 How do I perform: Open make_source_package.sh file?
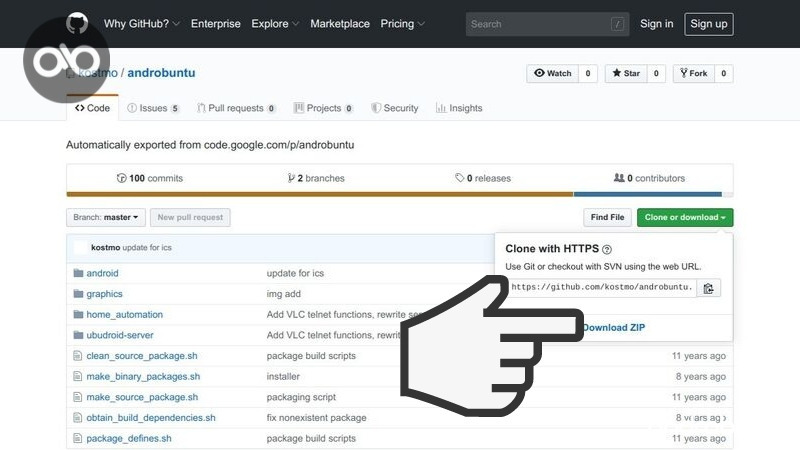point(142,397)
